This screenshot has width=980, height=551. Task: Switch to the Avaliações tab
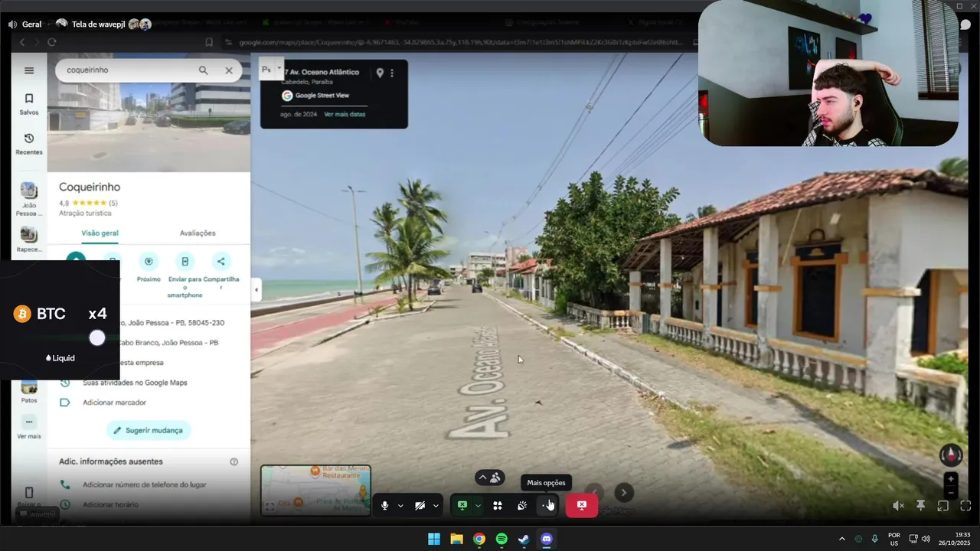click(x=198, y=233)
